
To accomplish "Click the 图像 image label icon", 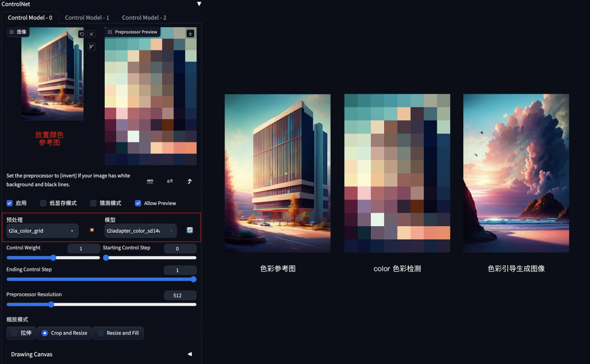I will coord(12,32).
